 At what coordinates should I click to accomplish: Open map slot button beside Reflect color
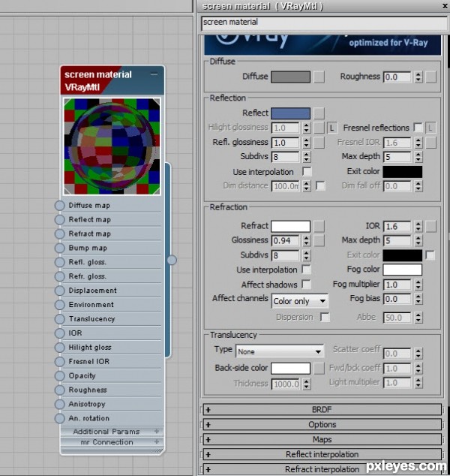click(319, 113)
